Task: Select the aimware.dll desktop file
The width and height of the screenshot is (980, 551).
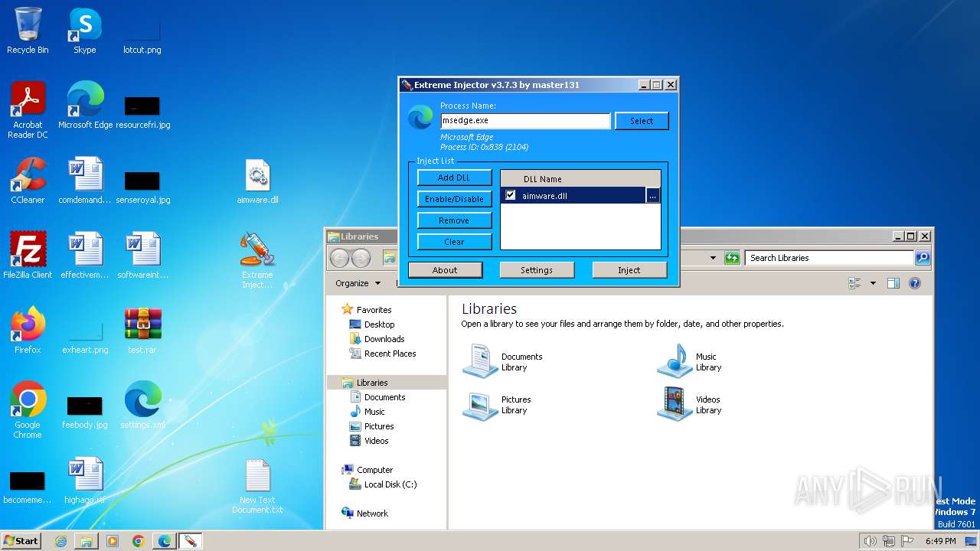Action: pos(257,181)
